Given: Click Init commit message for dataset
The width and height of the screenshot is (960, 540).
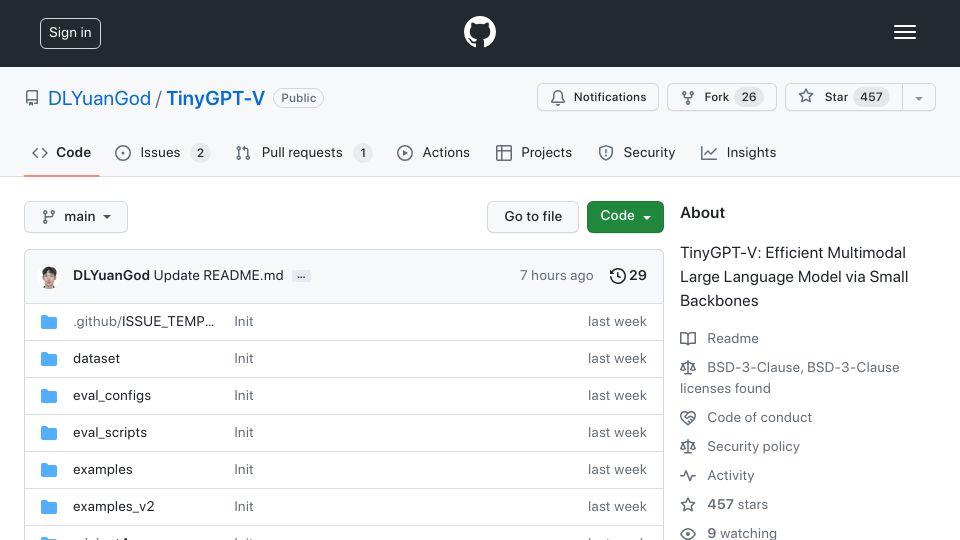Looking at the screenshot, I should [244, 359].
